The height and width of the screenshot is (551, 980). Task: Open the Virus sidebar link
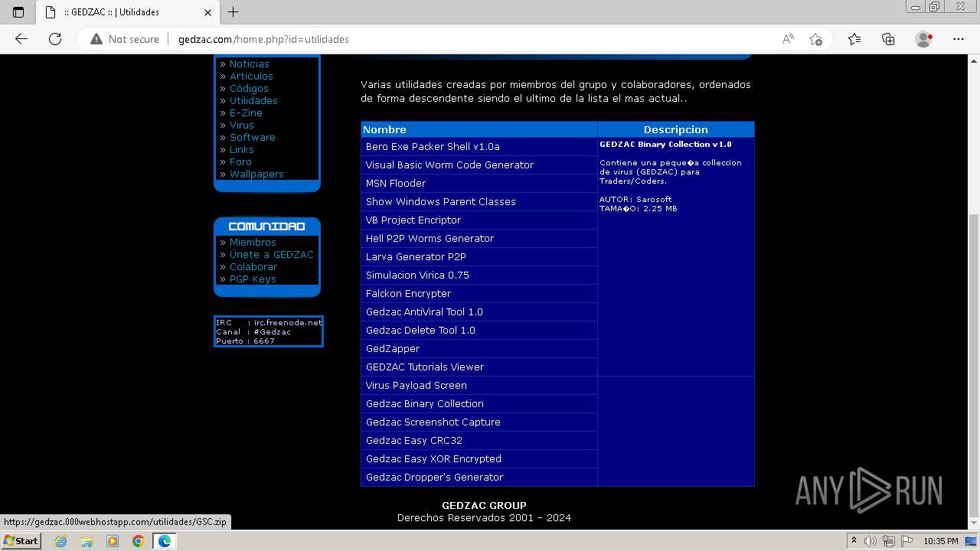coord(242,125)
